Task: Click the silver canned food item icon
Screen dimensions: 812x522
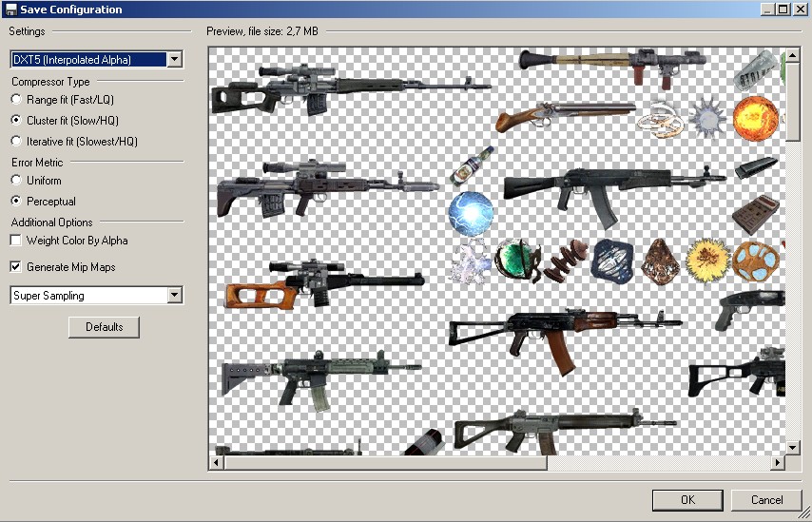Action: tap(756, 71)
